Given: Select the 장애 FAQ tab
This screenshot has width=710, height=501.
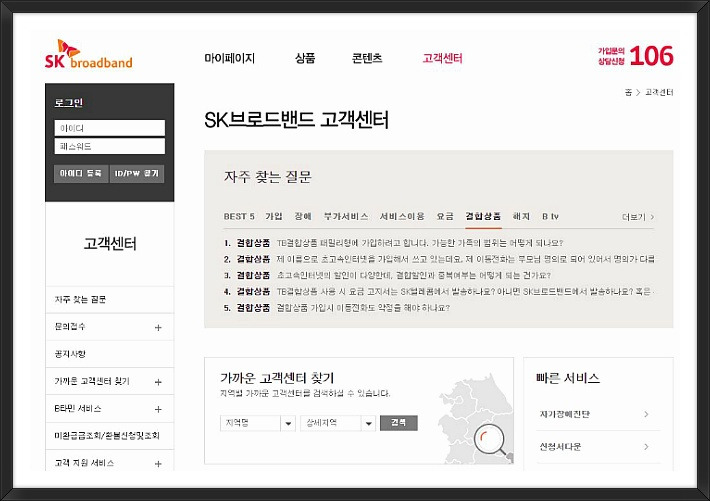Looking at the screenshot, I should pyautogui.click(x=303, y=217).
